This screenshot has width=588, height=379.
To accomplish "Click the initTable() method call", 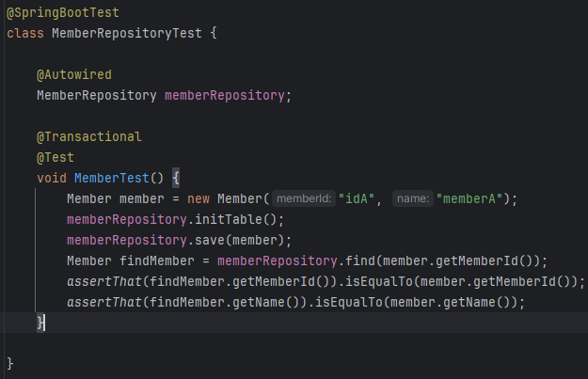I will [x=235, y=219].
